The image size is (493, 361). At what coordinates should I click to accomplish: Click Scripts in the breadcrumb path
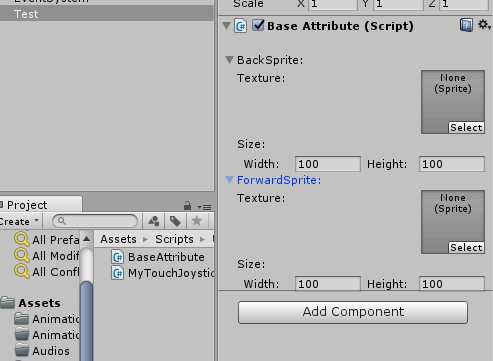pos(174,239)
